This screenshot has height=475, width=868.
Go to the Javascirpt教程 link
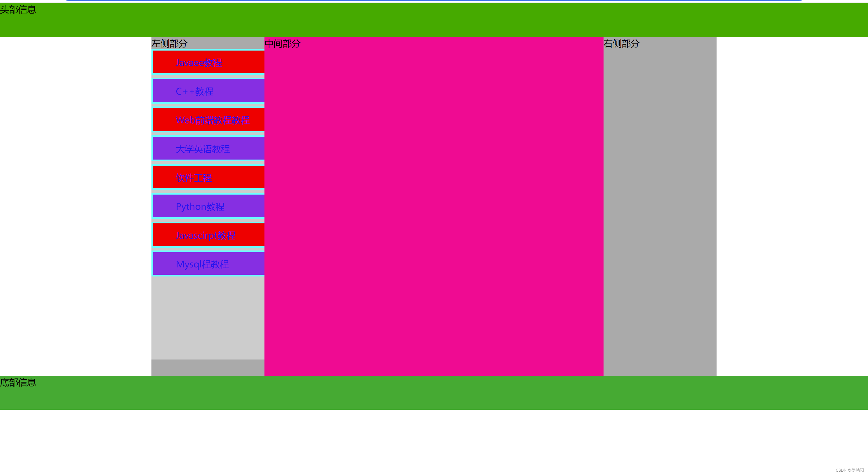[205, 236]
